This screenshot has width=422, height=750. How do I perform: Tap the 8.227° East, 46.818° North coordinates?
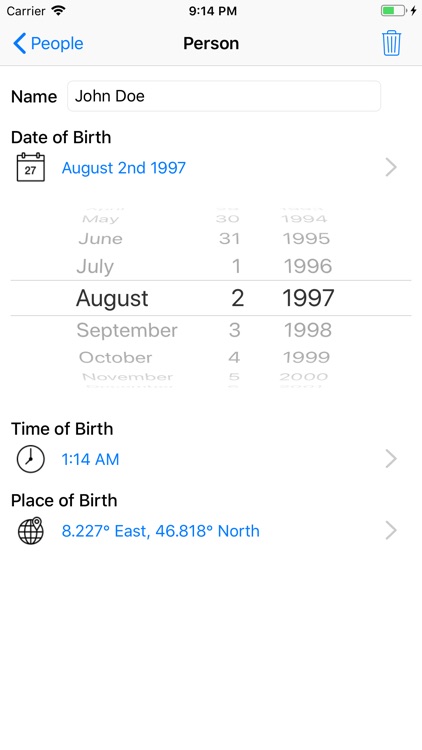[160, 531]
